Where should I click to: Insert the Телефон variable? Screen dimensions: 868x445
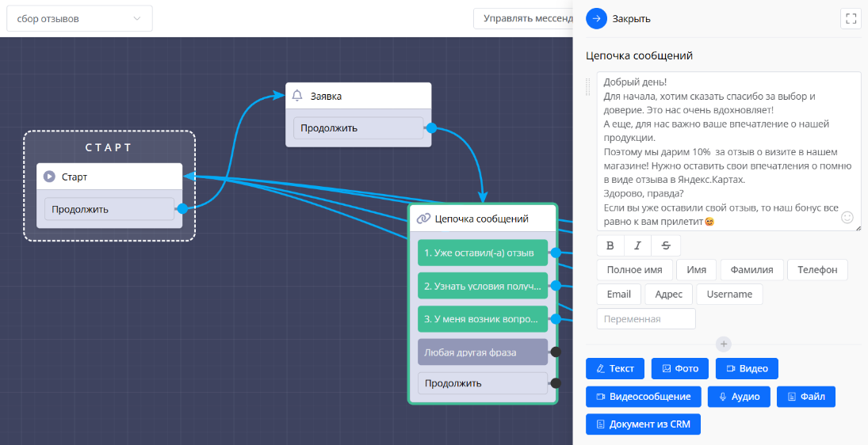(x=817, y=270)
